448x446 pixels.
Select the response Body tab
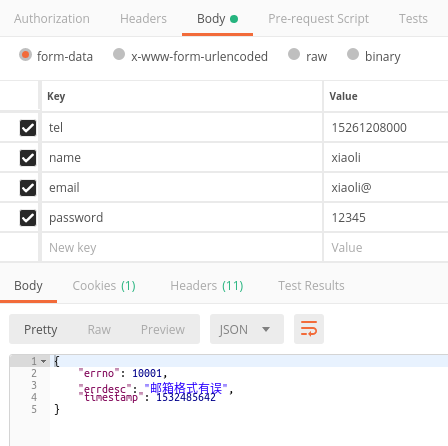click(28, 286)
